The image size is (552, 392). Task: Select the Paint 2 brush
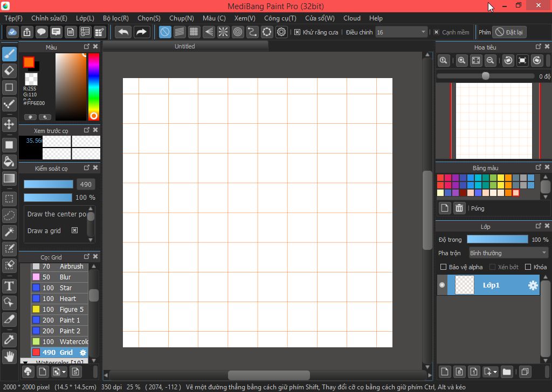coord(59,331)
